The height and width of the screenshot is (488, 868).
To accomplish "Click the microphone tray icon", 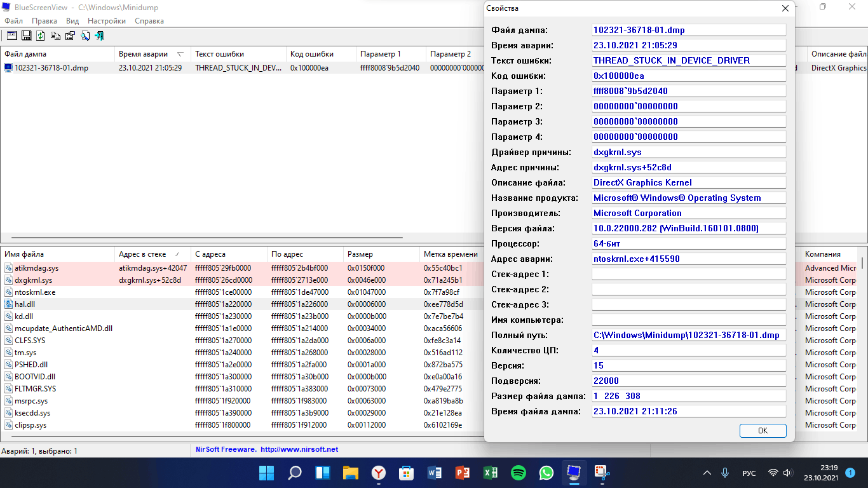I will tap(725, 473).
